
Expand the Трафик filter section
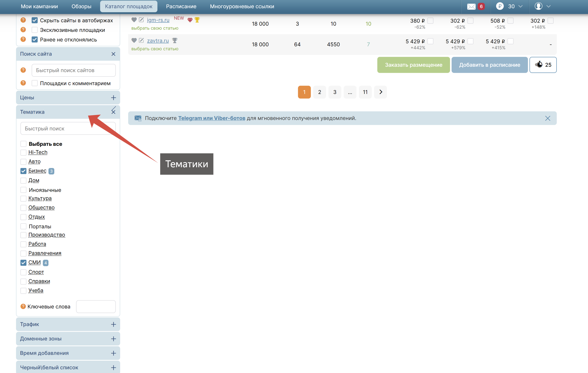[x=113, y=324]
